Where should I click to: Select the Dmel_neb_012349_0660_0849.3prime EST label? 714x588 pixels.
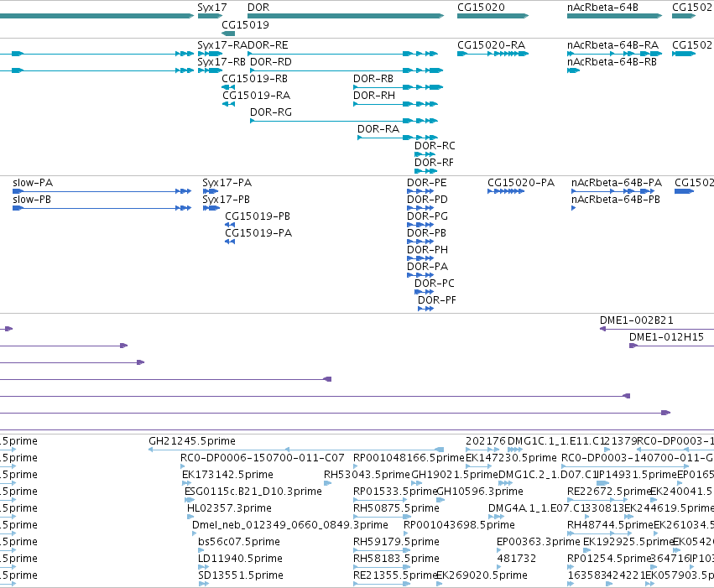tap(290, 525)
